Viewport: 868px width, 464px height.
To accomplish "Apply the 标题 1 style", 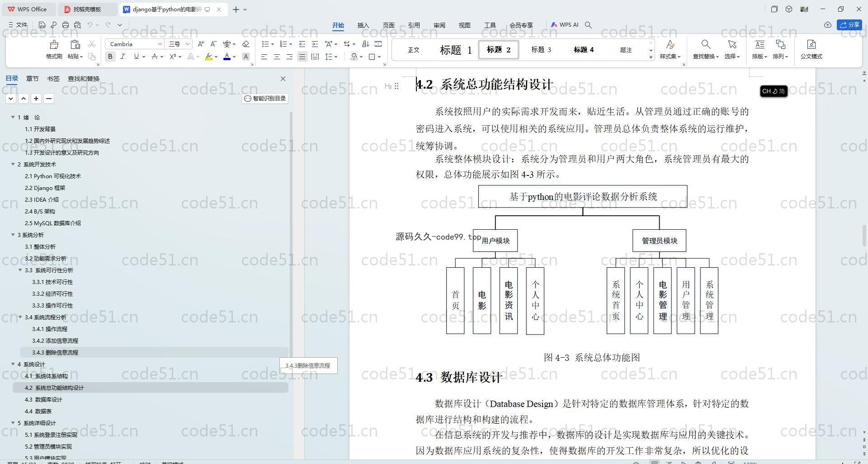I will pyautogui.click(x=455, y=50).
